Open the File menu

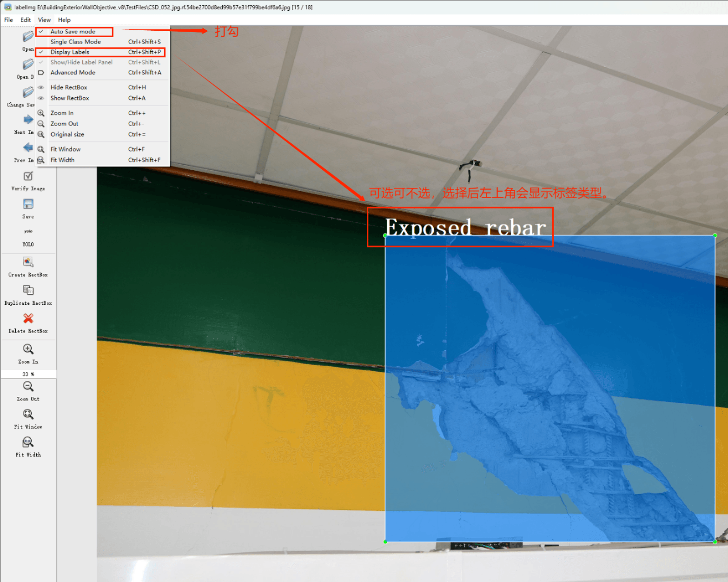(8, 20)
